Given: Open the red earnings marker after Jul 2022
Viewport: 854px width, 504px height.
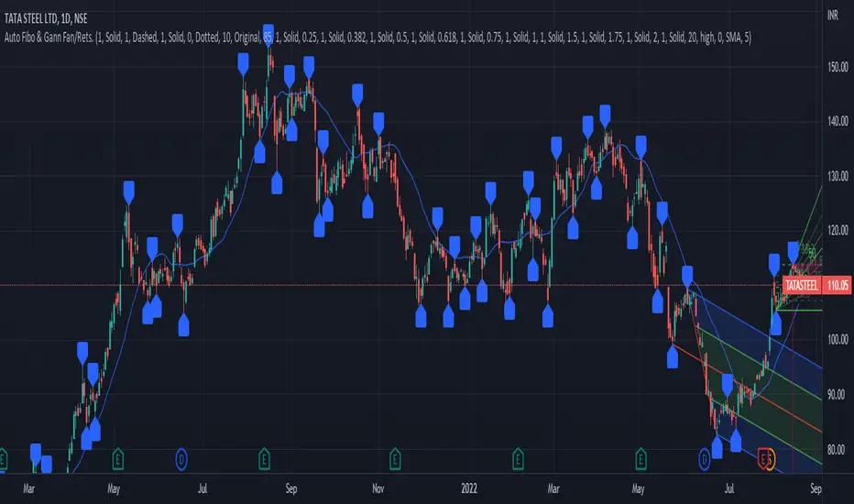Looking at the screenshot, I should [x=763, y=459].
